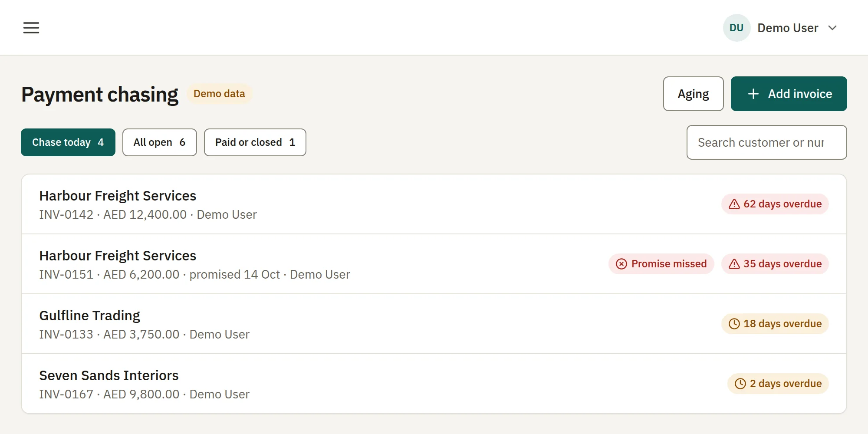Click warning icon on 62 days overdue badge
The height and width of the screenshot is (434, 868).
tap(734, 204)
